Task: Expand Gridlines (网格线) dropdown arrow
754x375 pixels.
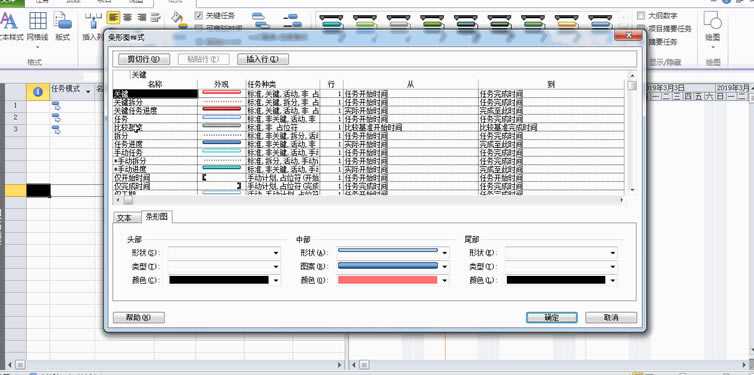Action: 38,47
